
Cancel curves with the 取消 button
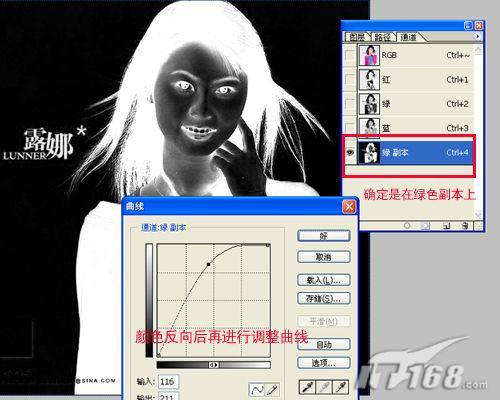[324, 257]
